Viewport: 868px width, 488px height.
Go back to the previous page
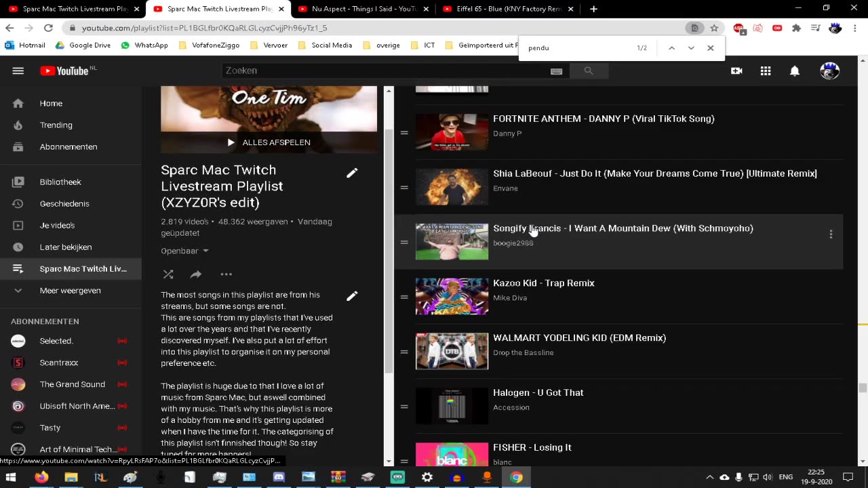9,28
